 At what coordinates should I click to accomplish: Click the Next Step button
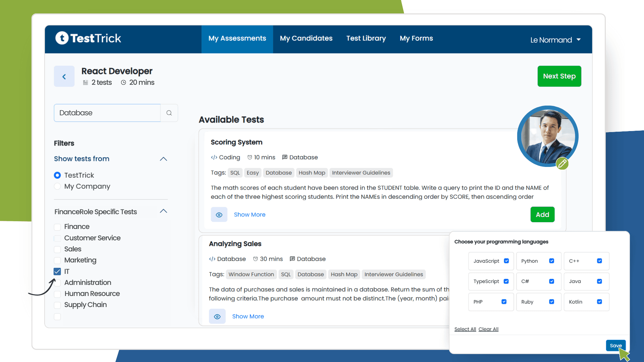(x=559, y=76)
